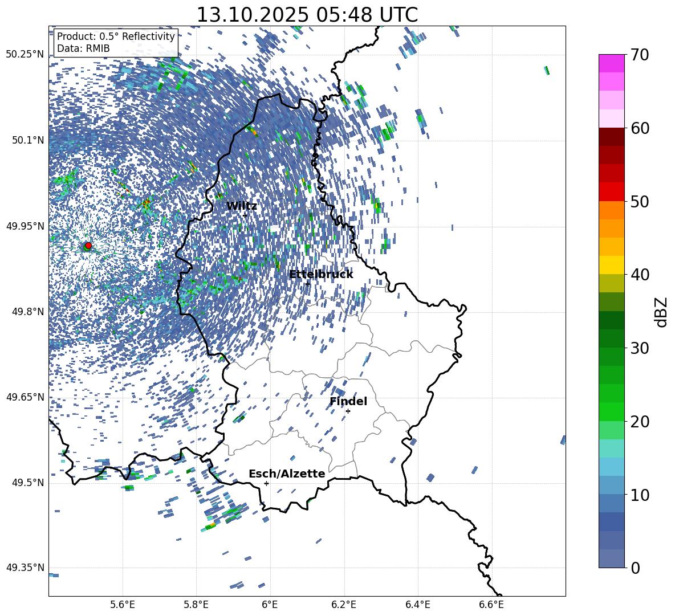
Task: Click the plot title 13.10.2025 05:48 UTC
Action: (x=307, y=15)
